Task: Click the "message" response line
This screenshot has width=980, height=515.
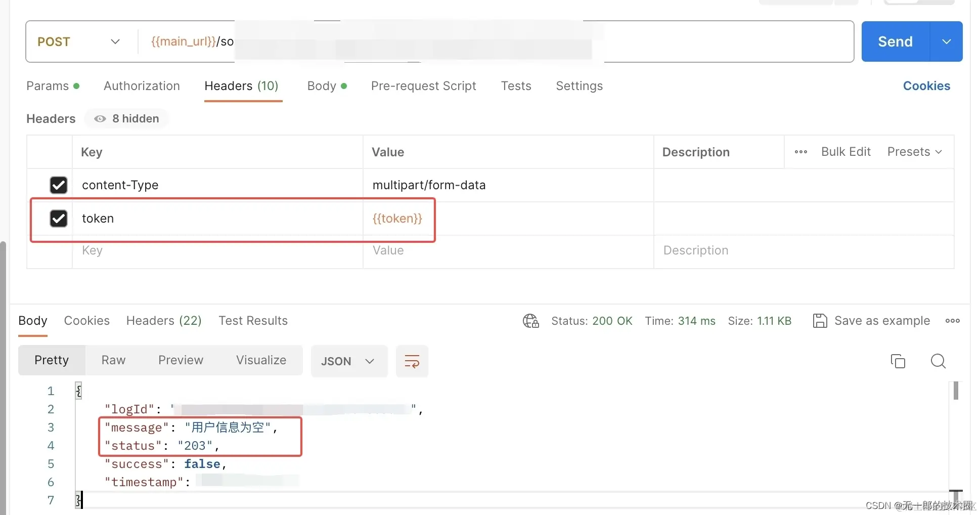Action: pyautogui.click(x=191, y=427)
